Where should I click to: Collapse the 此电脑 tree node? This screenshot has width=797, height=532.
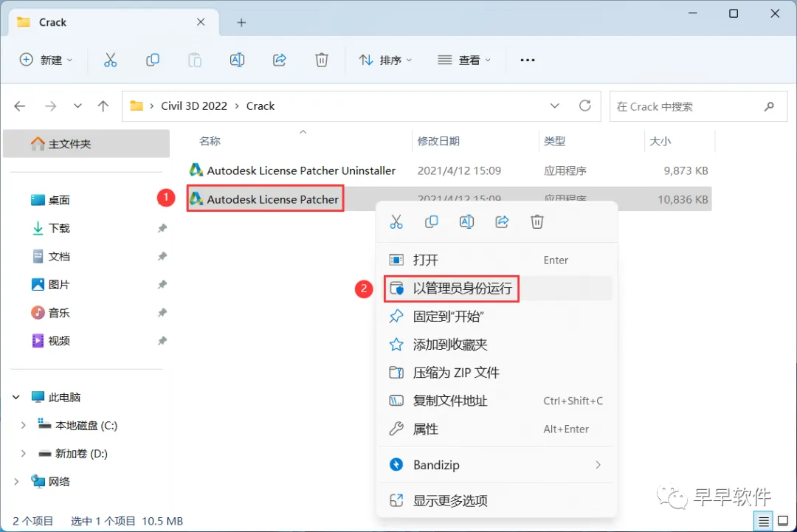coord(16,398)
